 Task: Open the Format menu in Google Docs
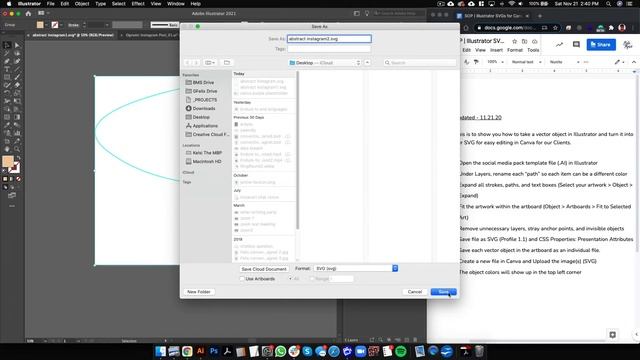coord(515,50)
